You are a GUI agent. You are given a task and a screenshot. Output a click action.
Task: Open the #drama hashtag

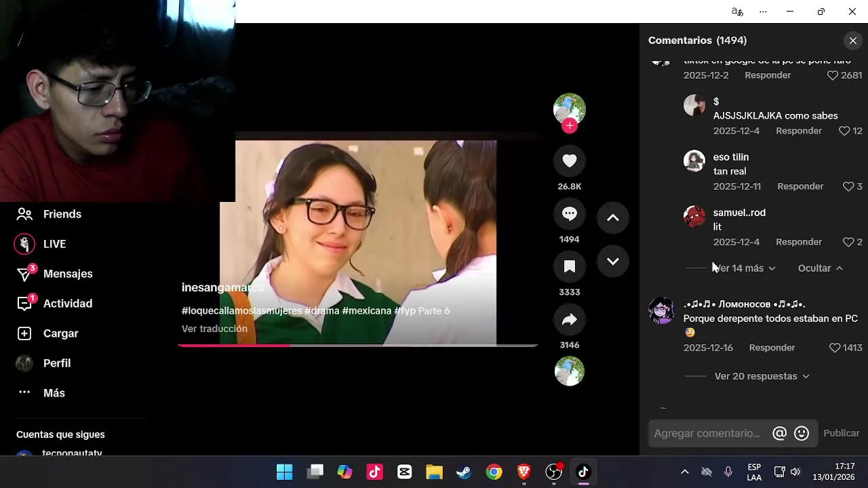[321, 311]
